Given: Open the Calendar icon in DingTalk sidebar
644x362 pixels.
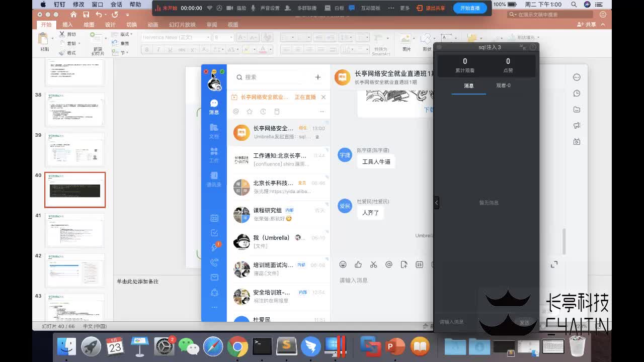Looking at the screenshot, I should (x=214, y=218).
